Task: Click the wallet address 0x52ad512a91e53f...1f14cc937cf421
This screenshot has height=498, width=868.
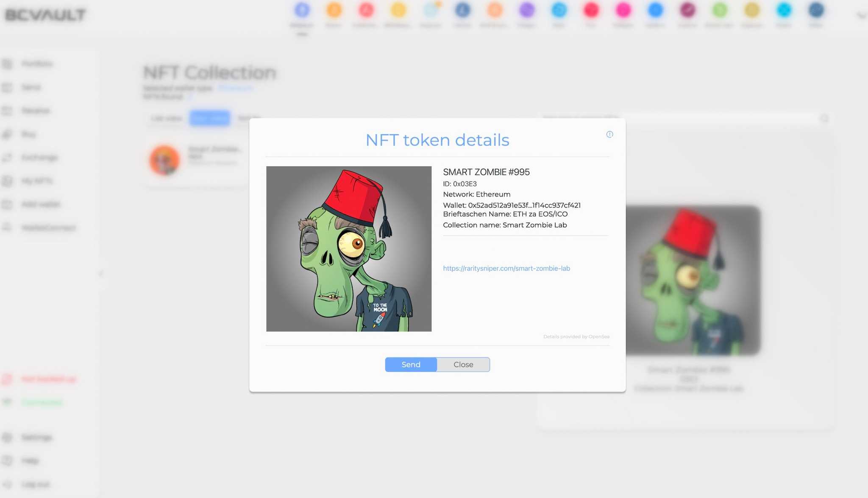Action: point(524,205)
